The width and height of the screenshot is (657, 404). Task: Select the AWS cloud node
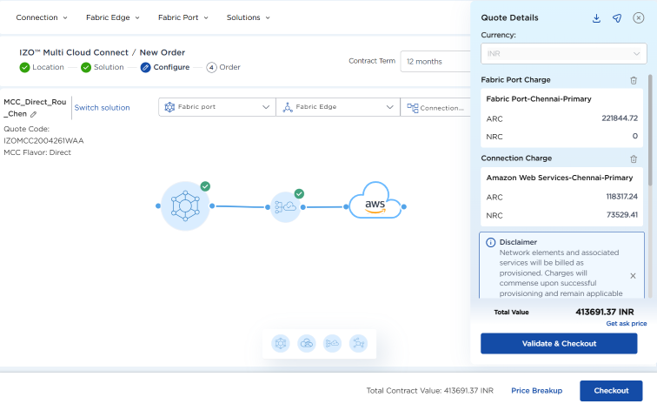click(375, 202)
